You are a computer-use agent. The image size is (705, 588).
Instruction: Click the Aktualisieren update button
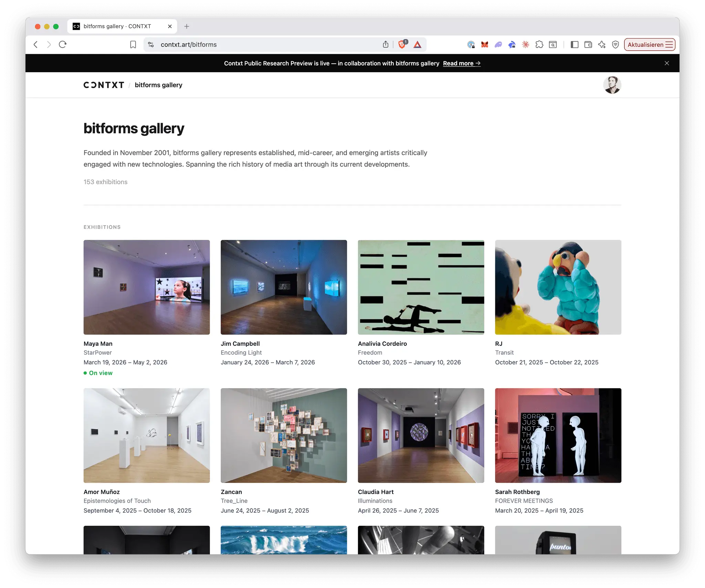tap(650, 44)
